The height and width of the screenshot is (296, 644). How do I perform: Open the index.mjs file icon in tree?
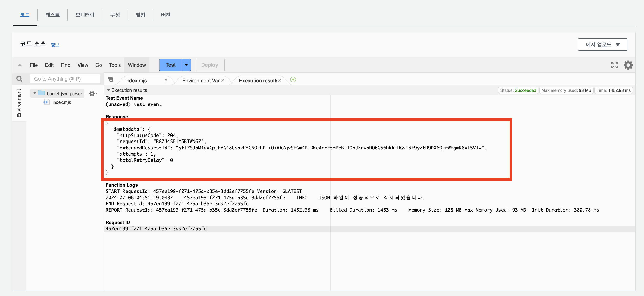pyautogui.click(x=46, y=102)
